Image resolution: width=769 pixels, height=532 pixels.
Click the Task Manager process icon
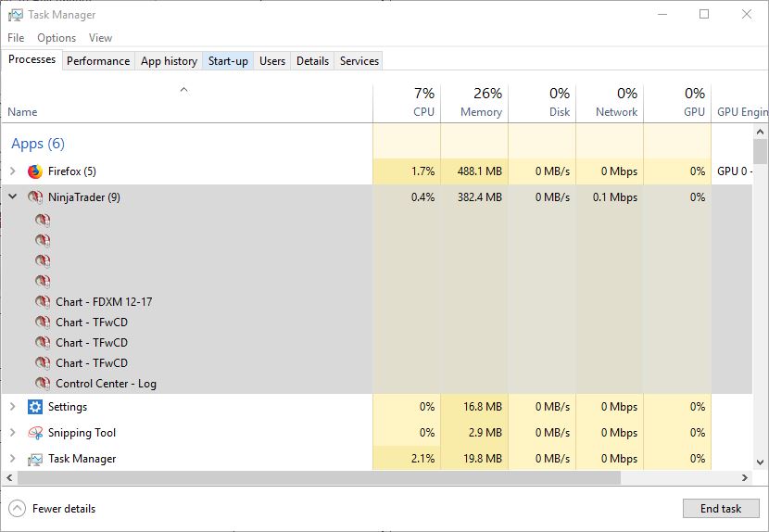coord(35,459)
